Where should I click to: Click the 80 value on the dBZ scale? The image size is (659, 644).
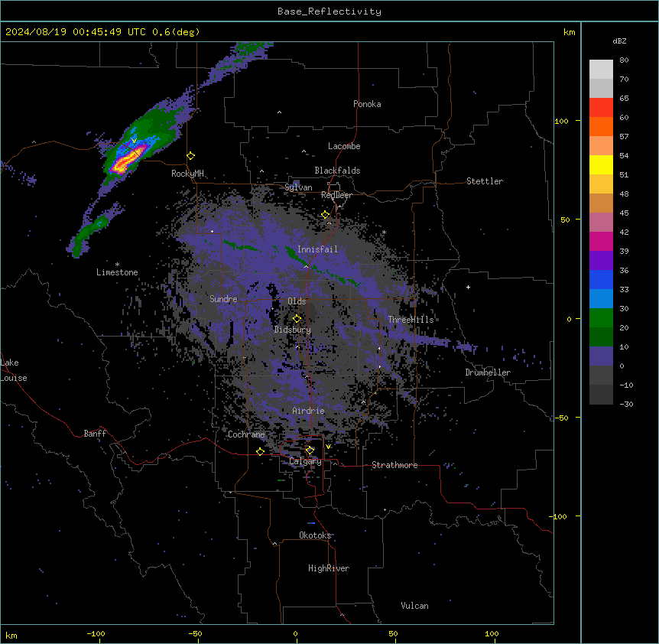[624, 60]
